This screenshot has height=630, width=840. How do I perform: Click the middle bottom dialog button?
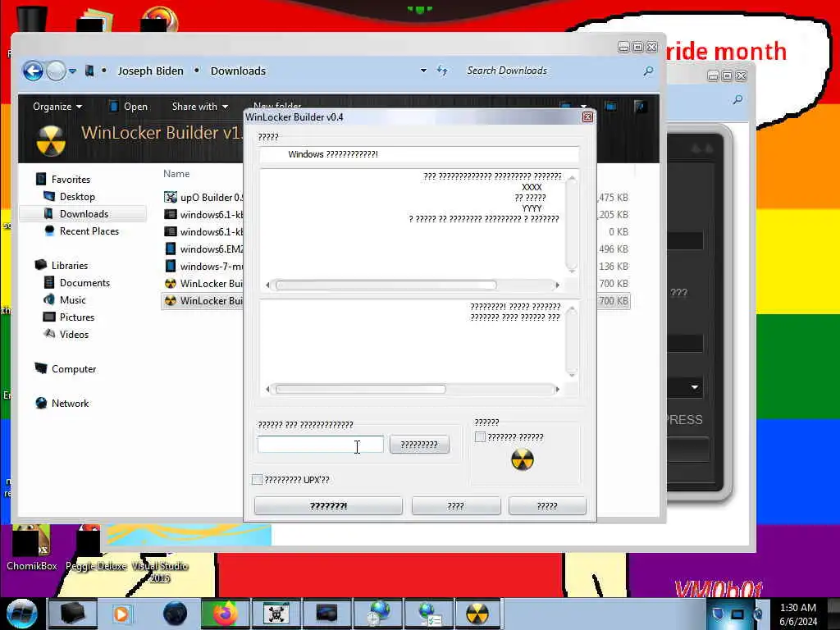[x=456, y=505]
